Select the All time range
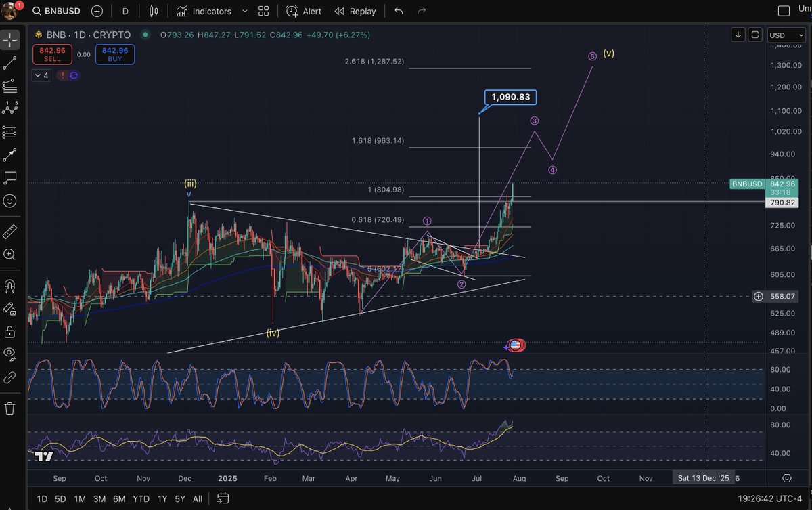Image resolution: width=812 pixels, height=510 pixels. 198,499
